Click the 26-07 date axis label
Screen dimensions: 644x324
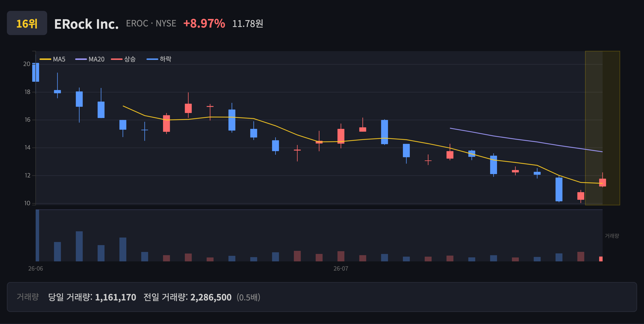[341, 268]
